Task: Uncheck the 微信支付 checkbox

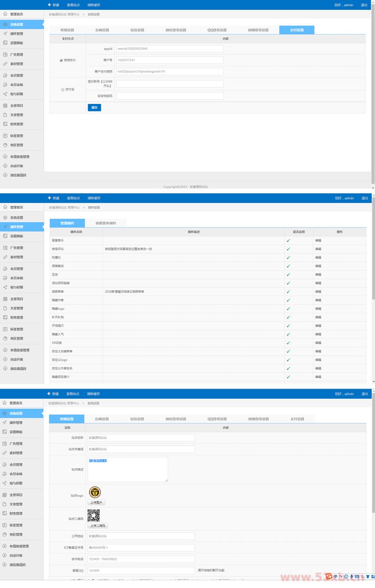Action: point(61,60)
